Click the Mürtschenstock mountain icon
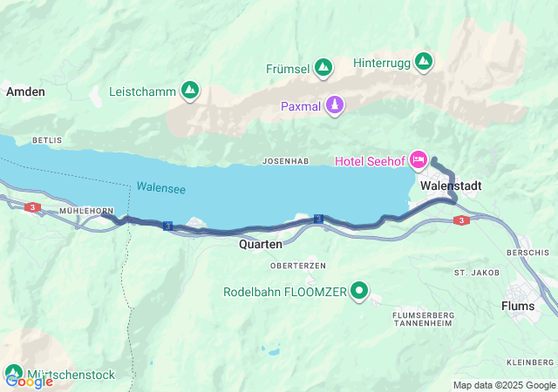558x392 pixels. (14, 372)
